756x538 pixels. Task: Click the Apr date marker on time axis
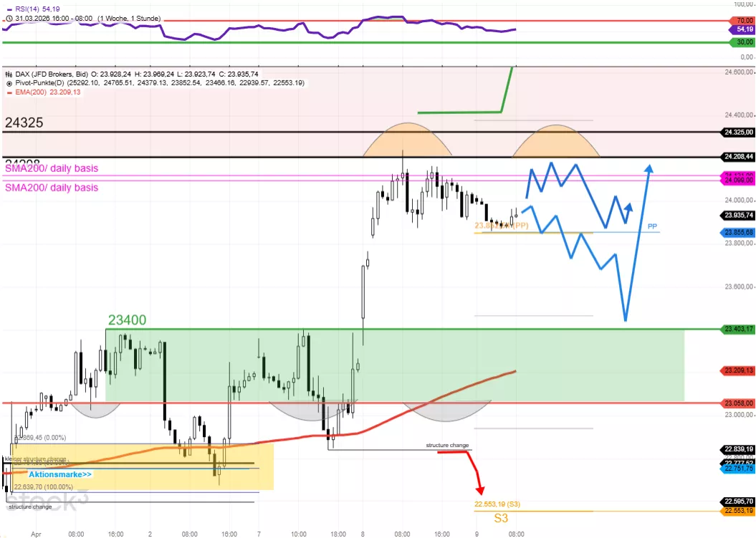coord(37,534)
